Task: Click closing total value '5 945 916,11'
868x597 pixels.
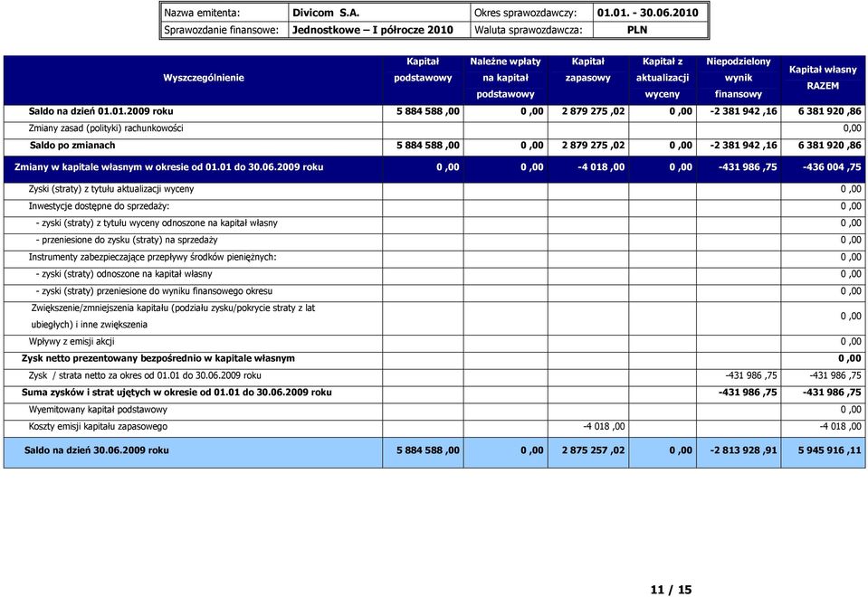Action: pos(829,450)
